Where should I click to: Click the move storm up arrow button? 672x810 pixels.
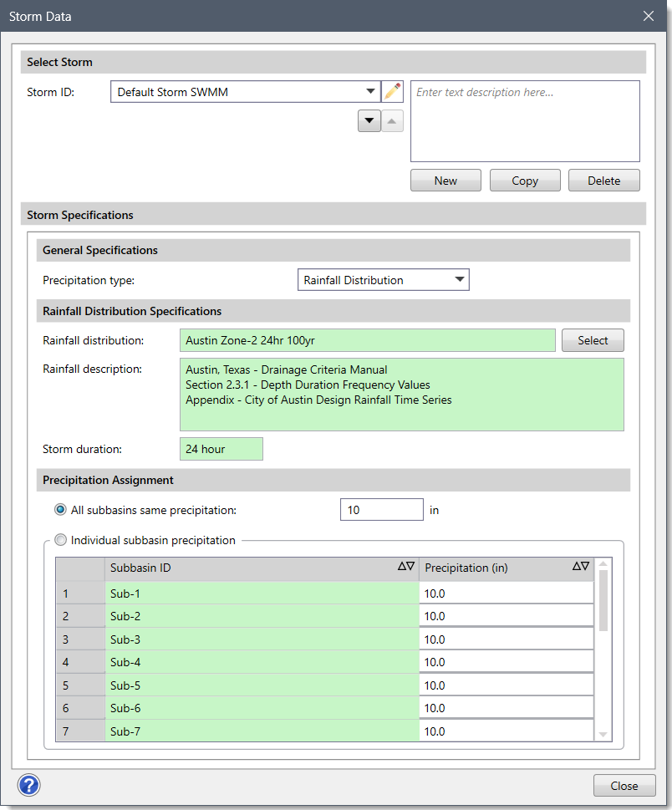tap(392, 121)
